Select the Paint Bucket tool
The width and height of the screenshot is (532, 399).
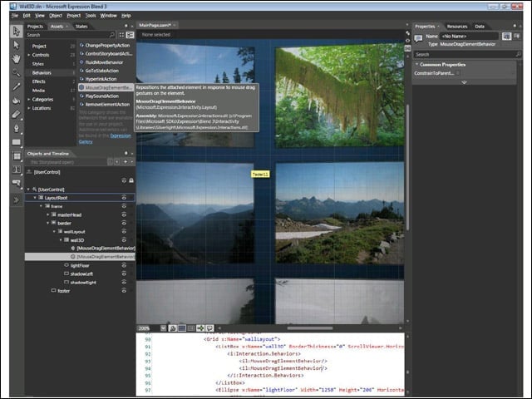pyautogui.click(x=16, y=101)
